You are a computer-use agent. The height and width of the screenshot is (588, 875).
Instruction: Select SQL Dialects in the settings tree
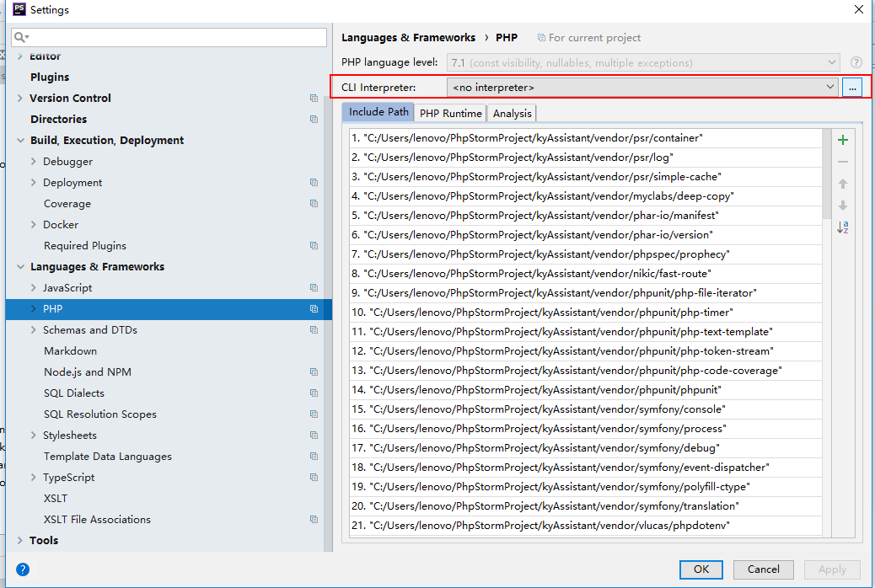click(x=74, y=393)
